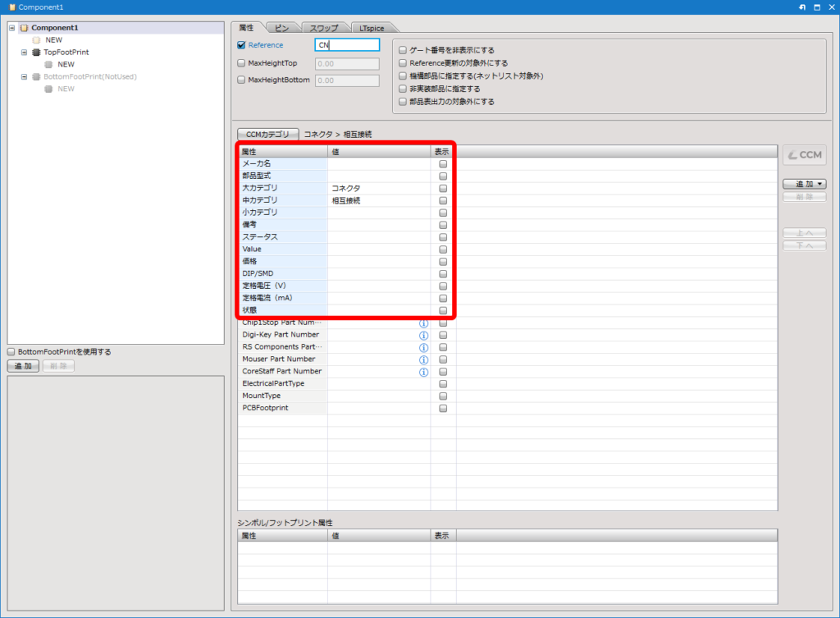The image size is (840, 618).
Task: Click the info icon for RS Components Part
Action: point(423,348)
